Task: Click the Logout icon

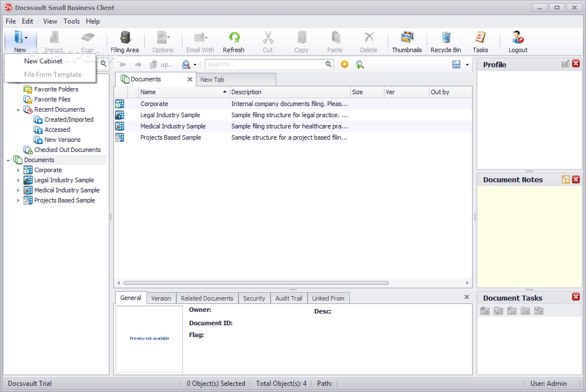Action: 518,38
